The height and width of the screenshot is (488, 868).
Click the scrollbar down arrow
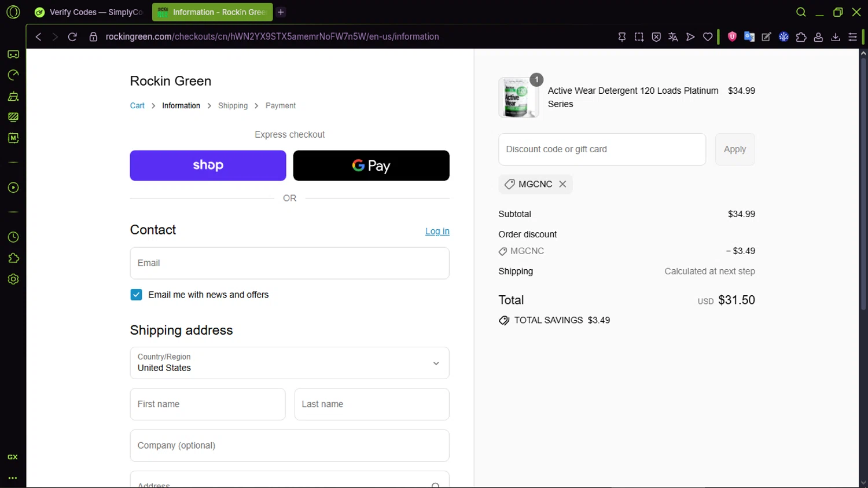[x=863, y=483]
